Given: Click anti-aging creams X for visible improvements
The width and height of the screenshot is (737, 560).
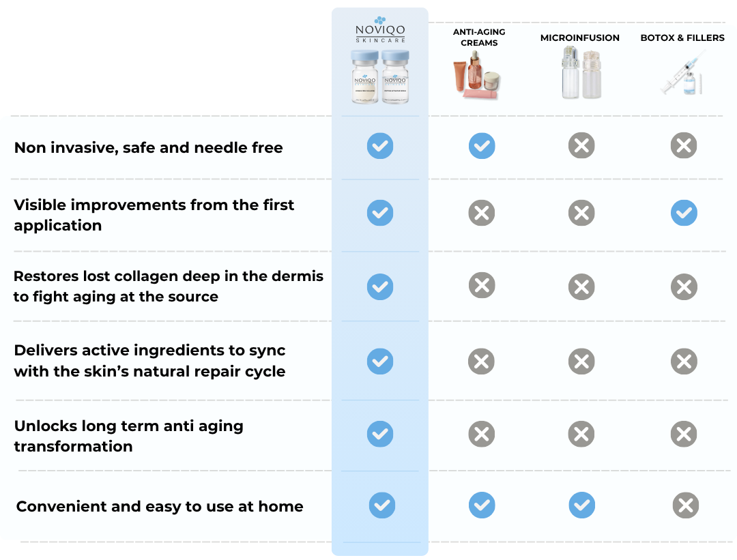Looking at the screenshot, I should pos(482,213).
